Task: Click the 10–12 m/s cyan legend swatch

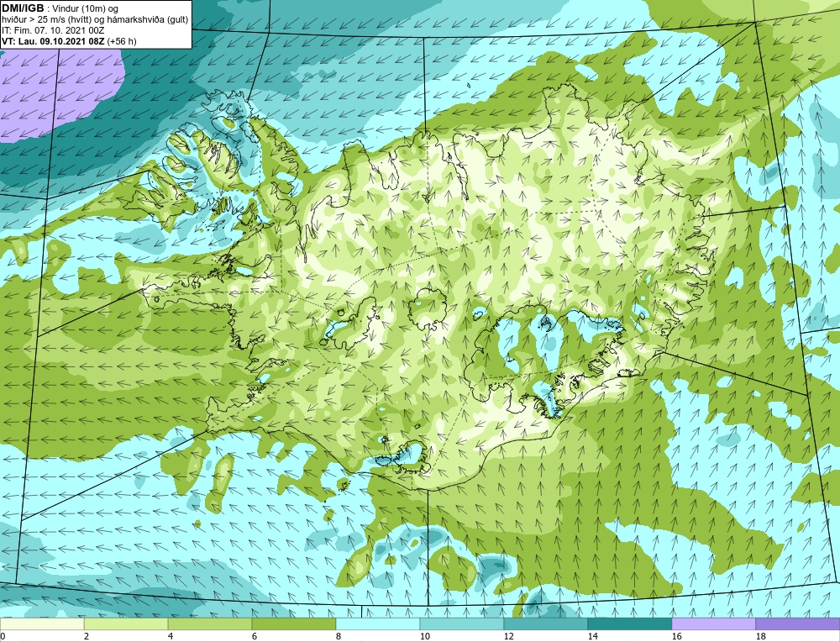Action: 462,624
